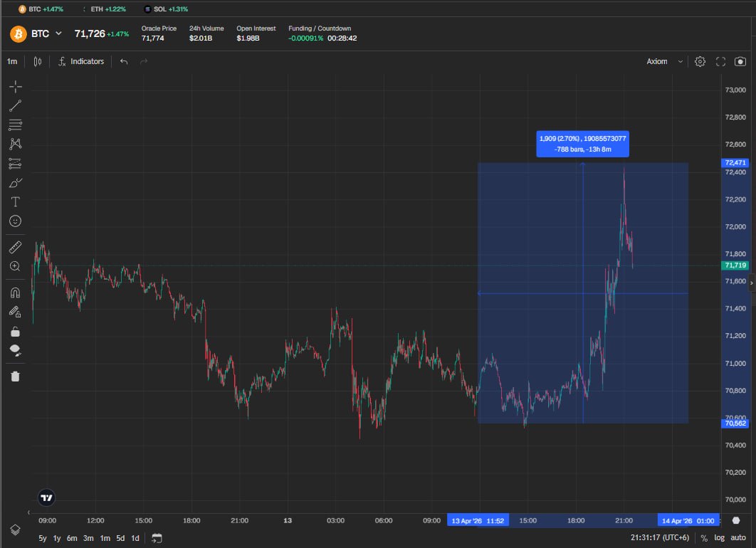Image resolution: width=756 pixels, height=548 pixels.
Task: Set chart range to 1y
Action: pyautogui.click(x=57, y=538)
